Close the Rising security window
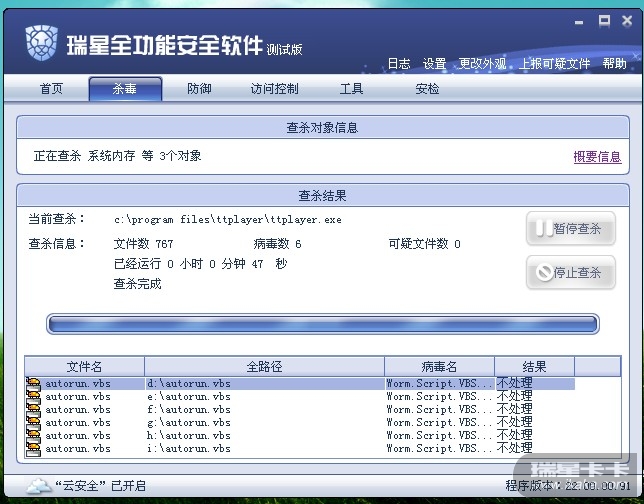 (627, 21)
